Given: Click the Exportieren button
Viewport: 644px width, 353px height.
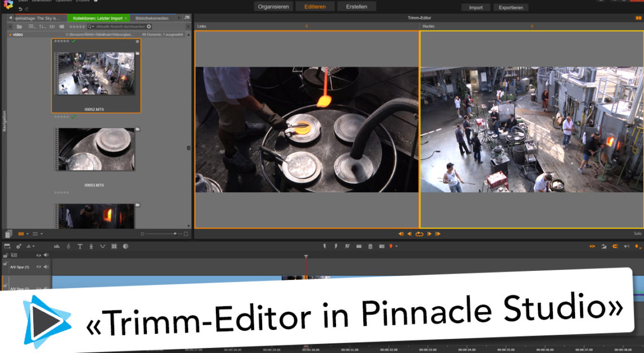Looking at the screenshot, I should coord(510,7).
